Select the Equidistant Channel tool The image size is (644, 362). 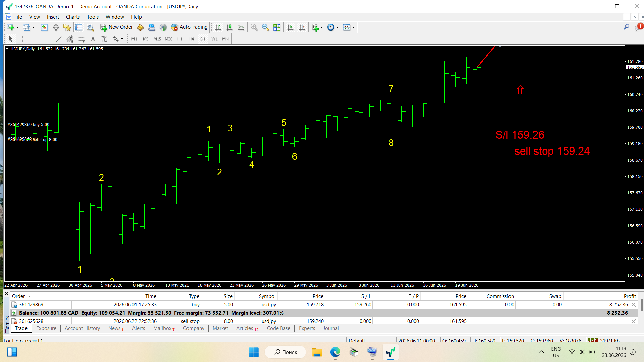(x=70, y=39)
